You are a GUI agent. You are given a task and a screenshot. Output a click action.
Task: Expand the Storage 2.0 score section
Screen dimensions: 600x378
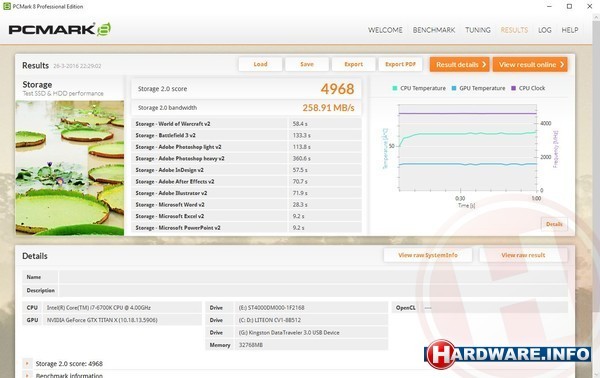[x=27, y=363]
